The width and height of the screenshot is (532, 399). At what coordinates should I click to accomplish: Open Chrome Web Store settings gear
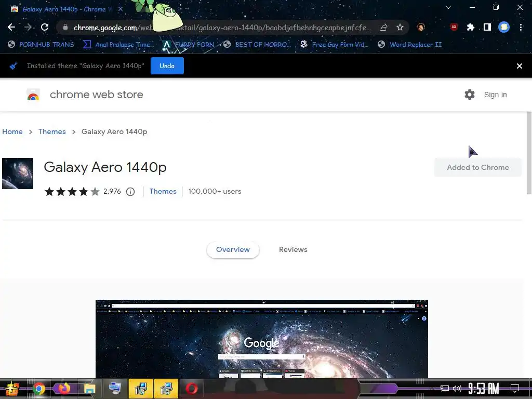tap(470, 95)
